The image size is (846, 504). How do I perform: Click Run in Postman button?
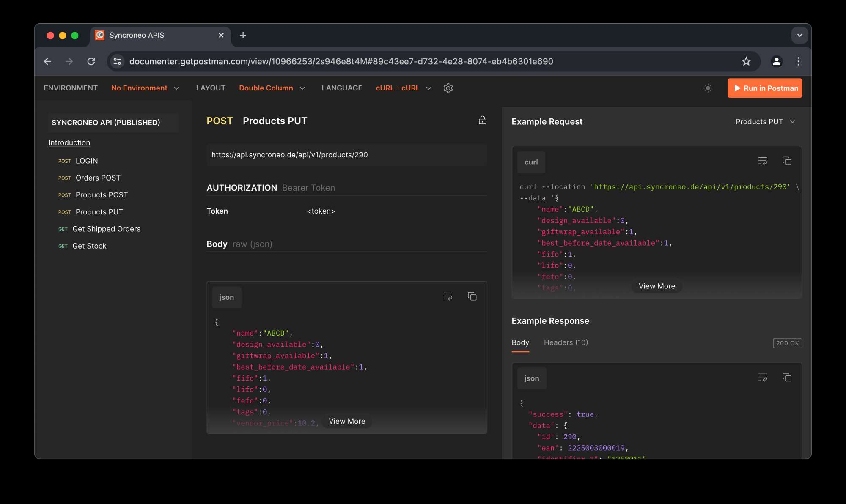pos(765,88)
